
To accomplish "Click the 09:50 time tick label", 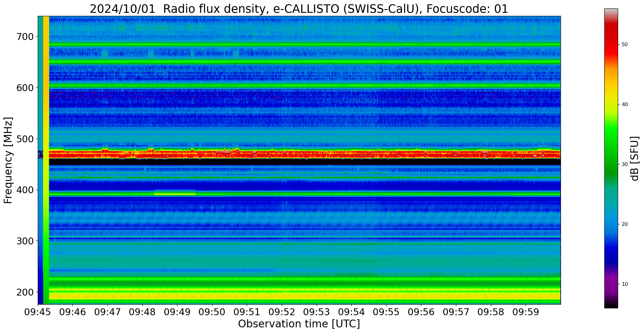I will [x=212, y=312].
